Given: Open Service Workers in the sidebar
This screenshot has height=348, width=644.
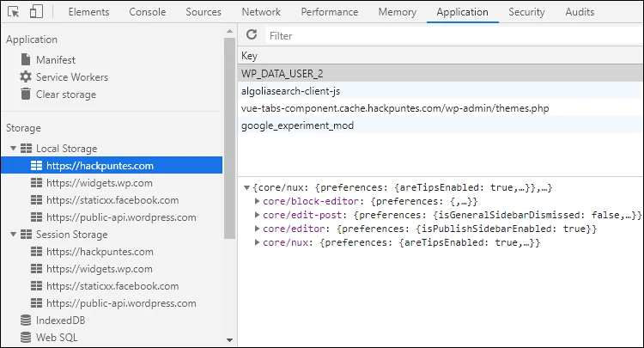Looking at the screenshot, I should [x=72, y=77].
